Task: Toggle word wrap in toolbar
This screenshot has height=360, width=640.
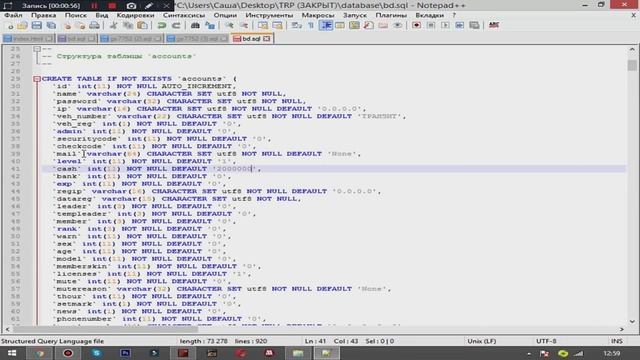Action: coord(297,26)
